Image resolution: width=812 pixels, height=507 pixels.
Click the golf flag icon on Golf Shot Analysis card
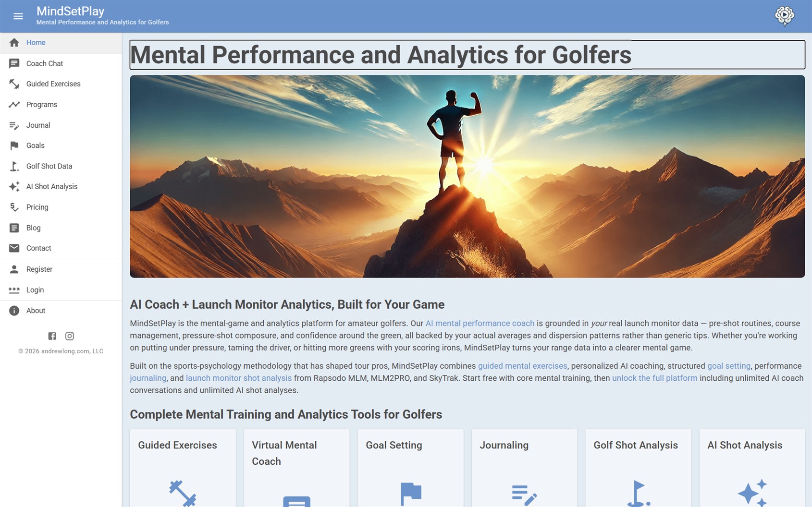pyautogui.click(x=639, y=494)
